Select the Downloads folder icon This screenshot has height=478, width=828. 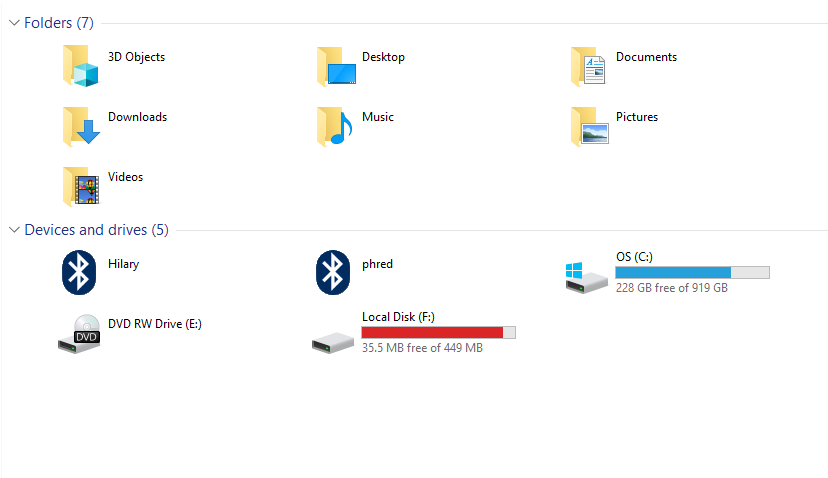81,126
